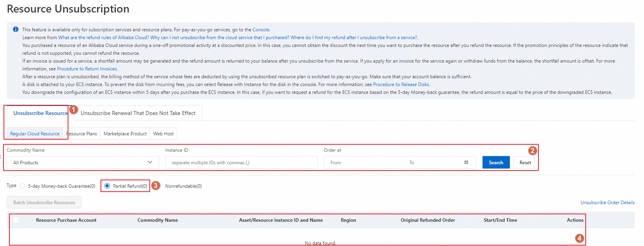Open Where do I find my refund link

pyautogui.click(x=354, y=38)
